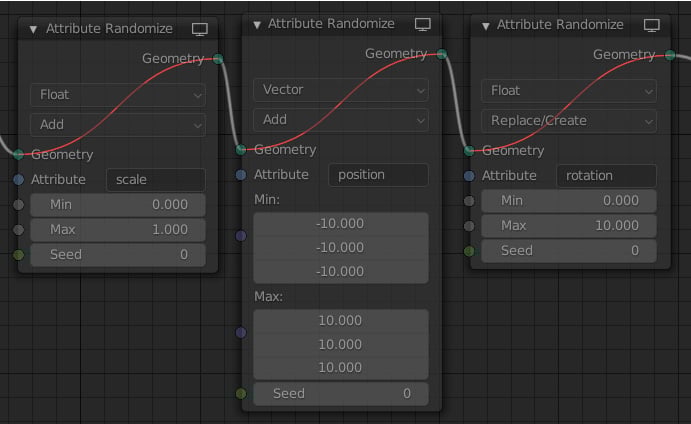Image resolution: width=691 pixels, height=424 pixels.
Task: Click Max 1.000 slider in scale node
Action: coord(118,230)
